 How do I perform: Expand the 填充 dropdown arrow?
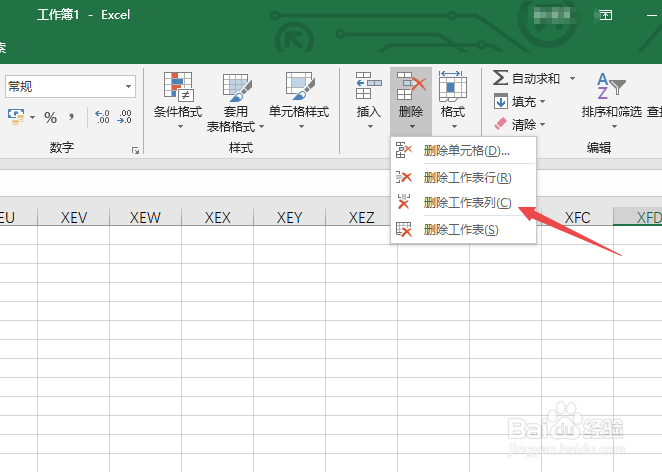click(x=543, y=101)
